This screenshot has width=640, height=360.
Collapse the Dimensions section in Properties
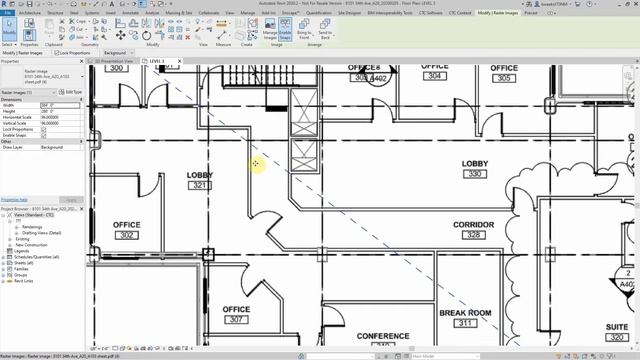coord(81,100)
